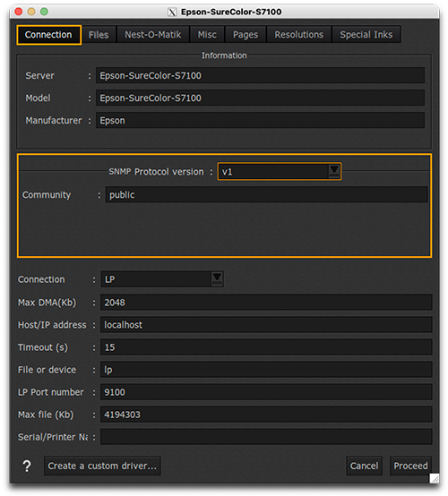
Task: Minimize the window with yellow button
Action: click(x=31, y=12)
